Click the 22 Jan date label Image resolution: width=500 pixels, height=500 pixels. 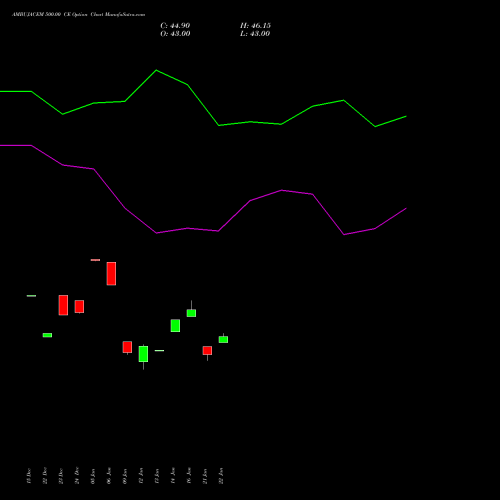coord(221,475)
